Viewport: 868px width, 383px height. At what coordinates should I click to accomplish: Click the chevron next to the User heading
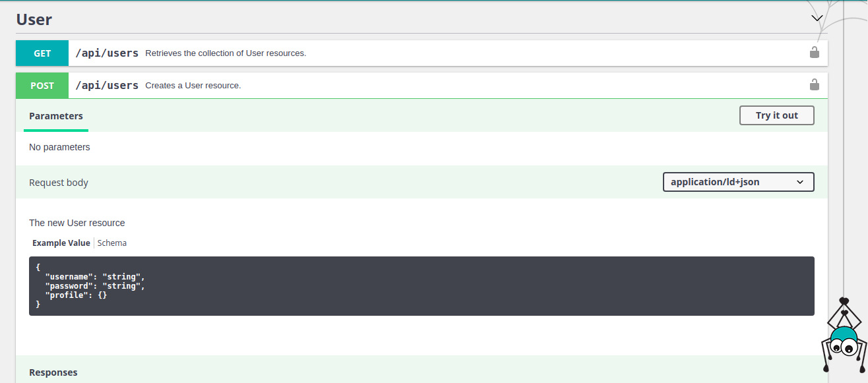[817, 18]
